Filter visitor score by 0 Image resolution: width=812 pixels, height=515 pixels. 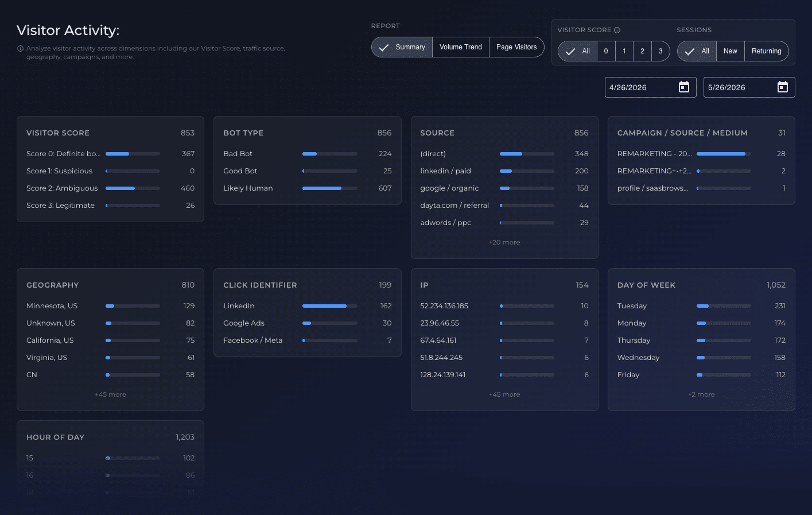coord(606,51)
